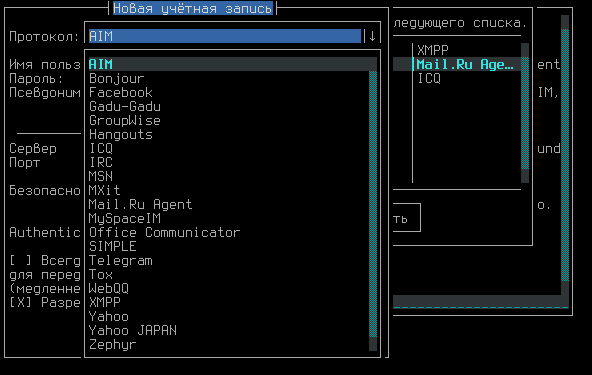The image size is (592, 375).
Task: Click the partially hidden …ть button
Action: (x=407, y=218)
